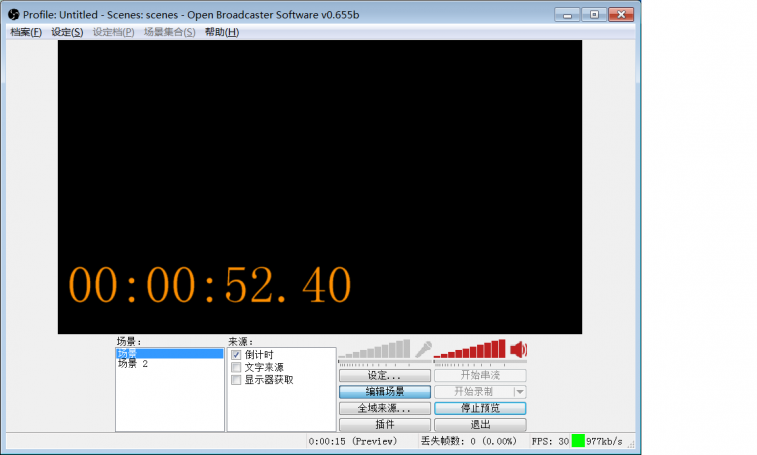Open the 设定(S) menu
757x455 pixels.
67,32
